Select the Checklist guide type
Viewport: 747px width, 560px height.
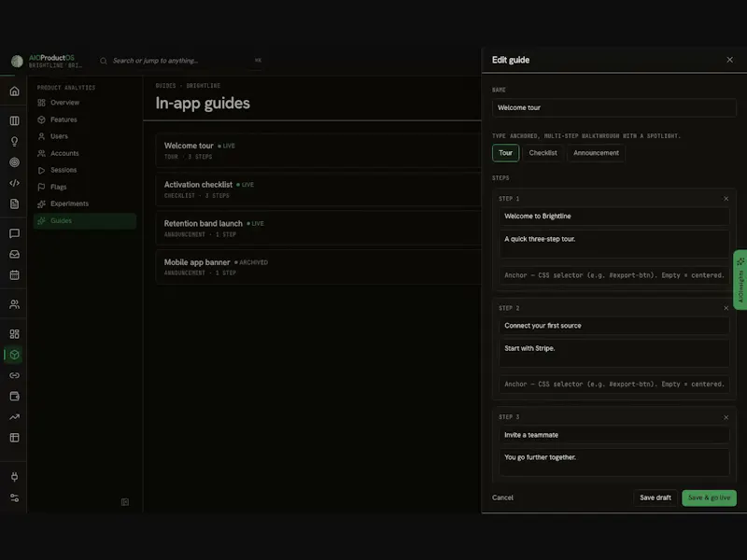543,153
